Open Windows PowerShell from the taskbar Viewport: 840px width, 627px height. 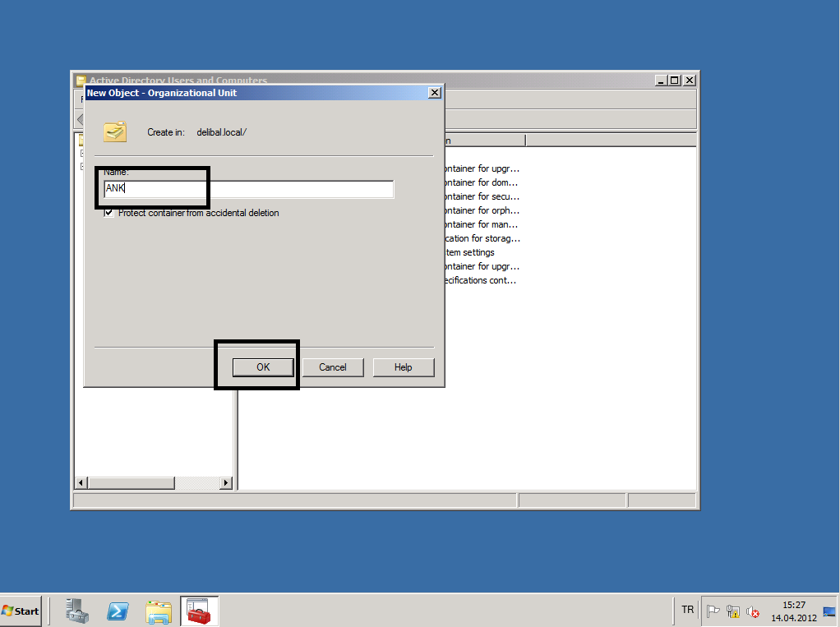(x=118, y=611)
